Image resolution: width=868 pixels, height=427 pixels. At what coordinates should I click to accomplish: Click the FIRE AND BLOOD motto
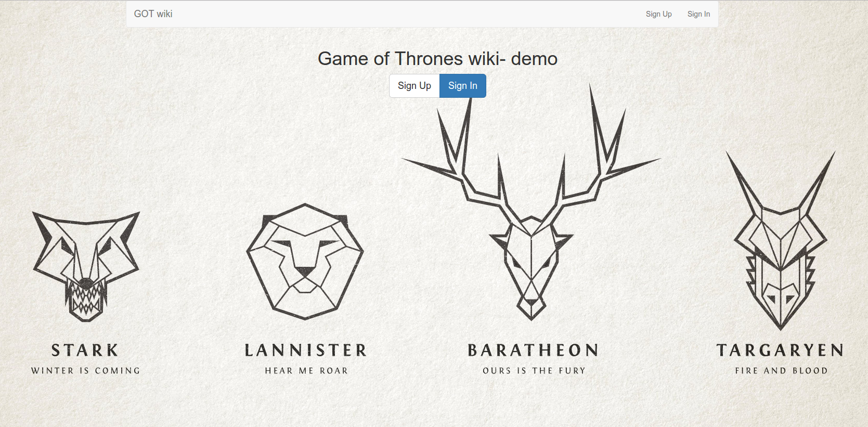[781, 371]
